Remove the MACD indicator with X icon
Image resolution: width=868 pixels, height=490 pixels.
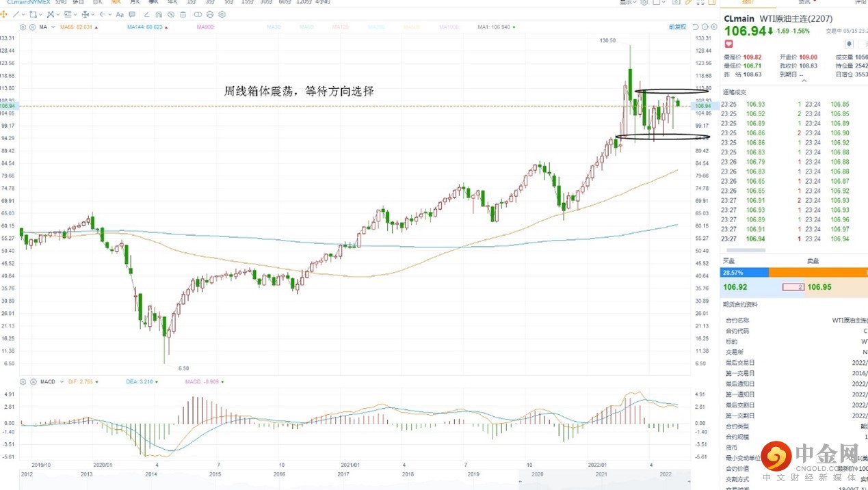coord(32,381)
